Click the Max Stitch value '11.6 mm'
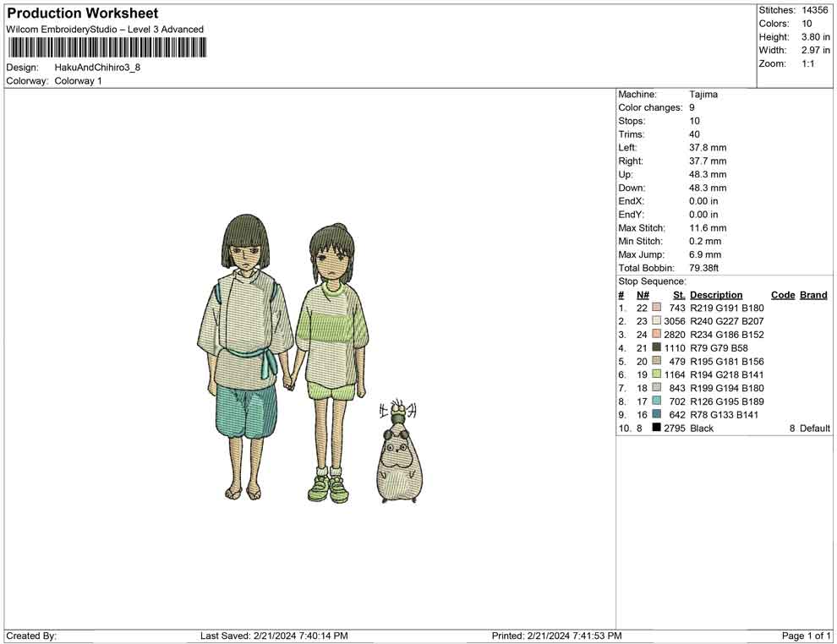The width and height of the screenshot is (837, 644). 708,228
